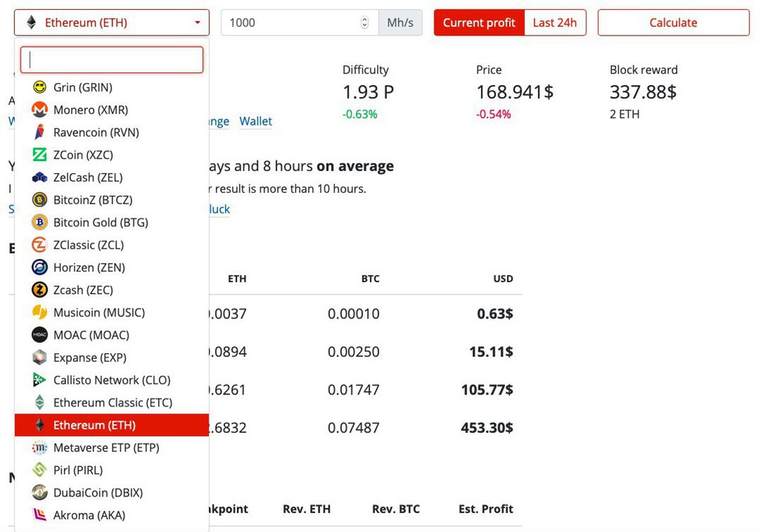Click the Pirl green icon
The width and height of the screenshot is (761, 532).
click(39, 470)
